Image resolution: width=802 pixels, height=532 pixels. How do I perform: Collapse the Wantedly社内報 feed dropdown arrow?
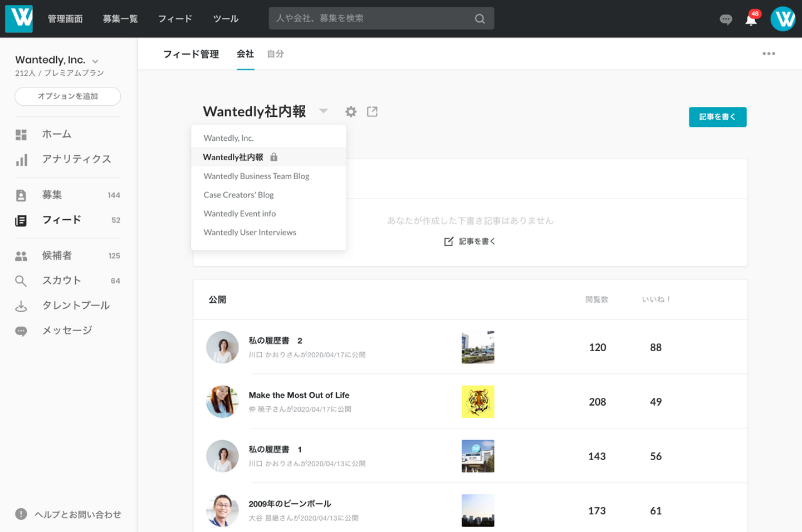tap(324, 111)
